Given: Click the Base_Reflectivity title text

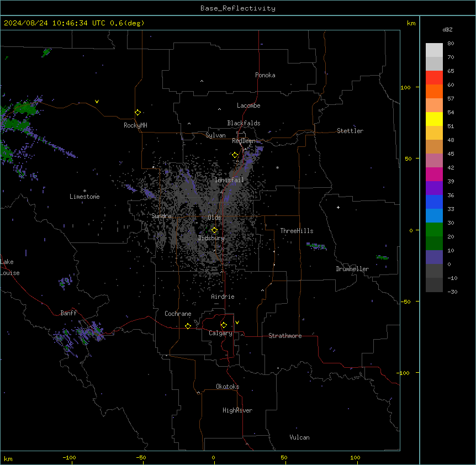Looking at the screenshot, I should pos(238,8).
